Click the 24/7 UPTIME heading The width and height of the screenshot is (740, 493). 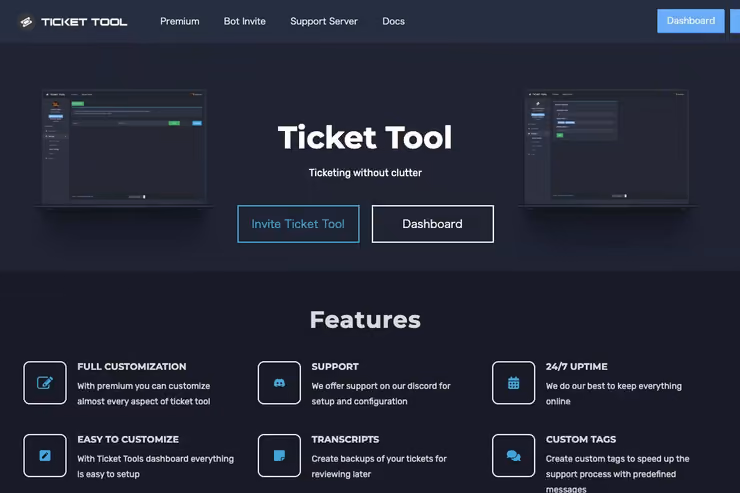pyautogui.click(x=577, y=367)
